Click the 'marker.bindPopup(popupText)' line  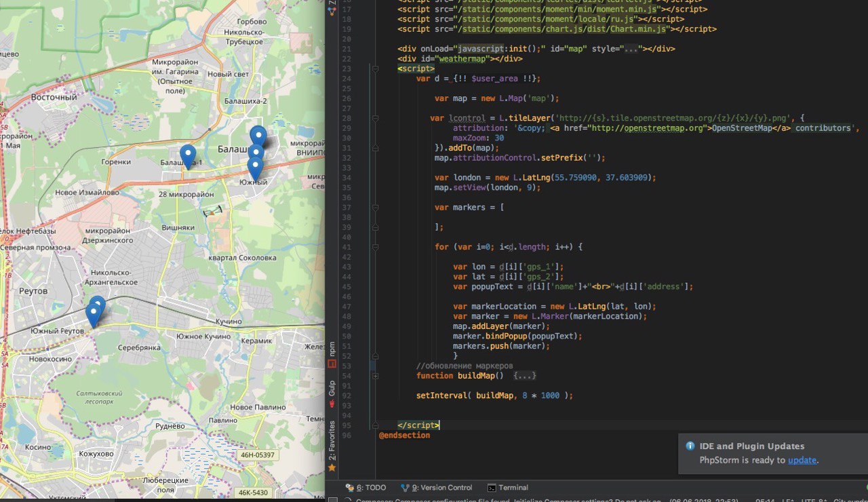517,336
